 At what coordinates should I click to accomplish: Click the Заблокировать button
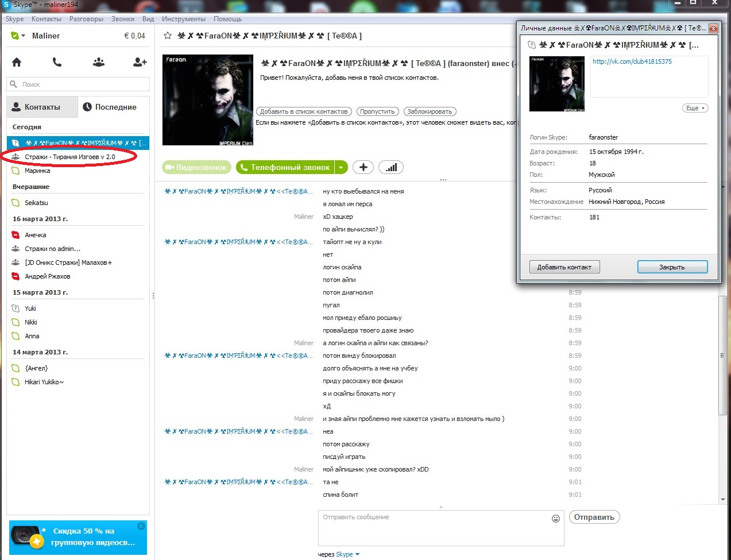pyautogui.click(x=430, y=111)
